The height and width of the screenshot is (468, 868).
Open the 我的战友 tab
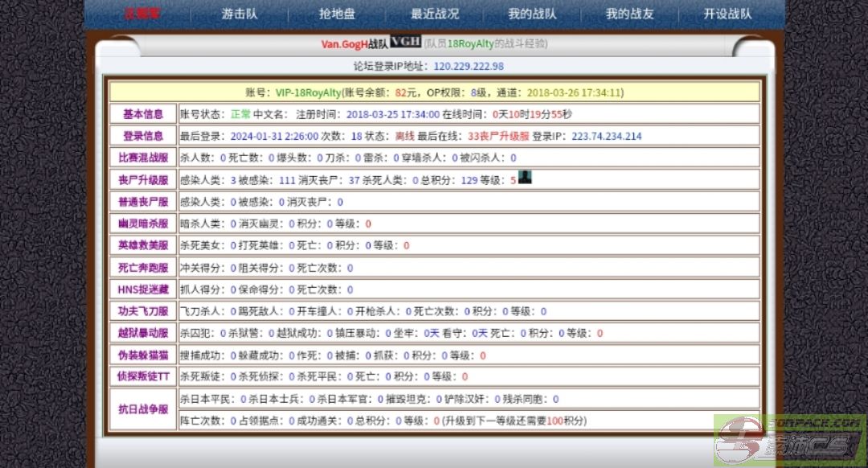coord(629,14)
